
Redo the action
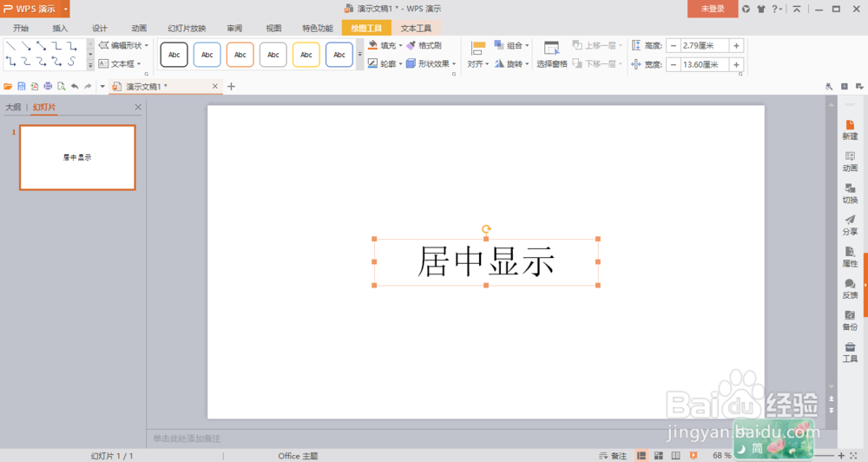coord(88,87)
